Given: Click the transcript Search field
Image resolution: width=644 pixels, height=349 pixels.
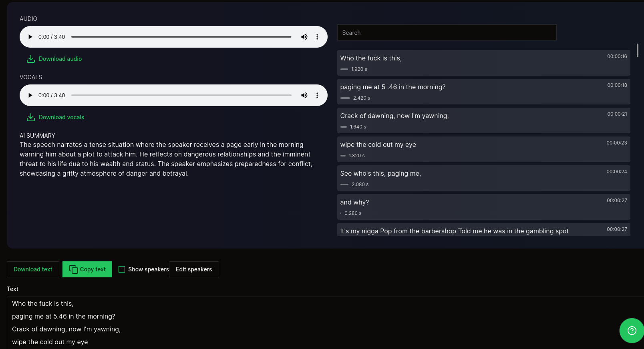Looking at the screenshot, I should point(447,33).
